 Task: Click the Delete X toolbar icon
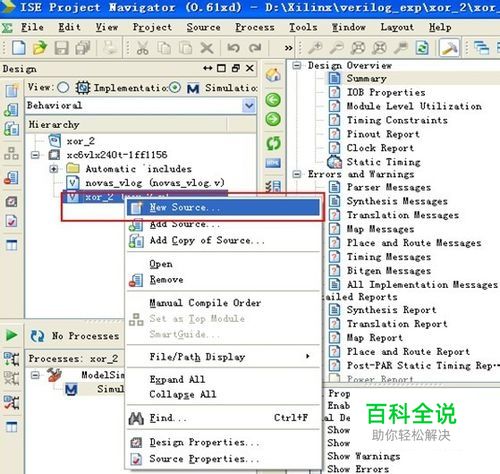tap(207, 48)
